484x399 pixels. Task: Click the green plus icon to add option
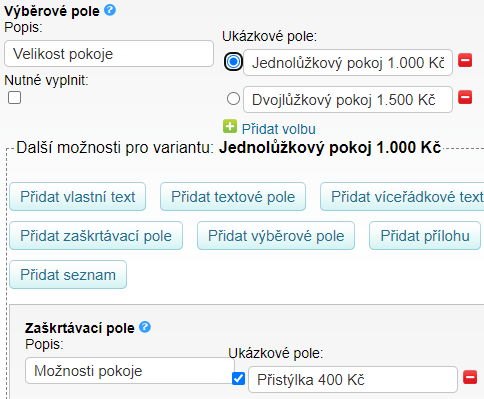tap(230, 127)
